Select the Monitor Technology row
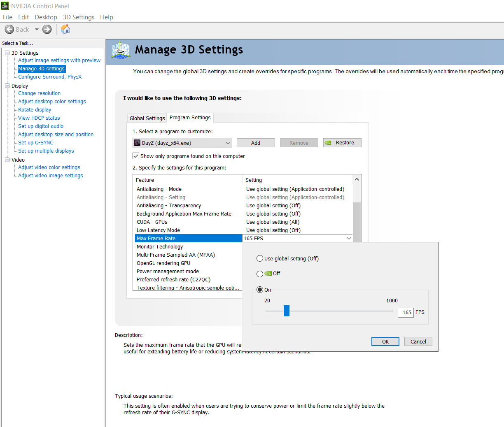The width and height of the screenshot is (504, 427). (189, 246)
